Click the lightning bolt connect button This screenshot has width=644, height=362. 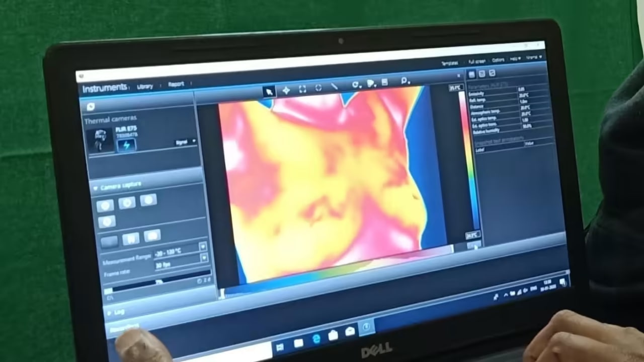click(x=126, y=146)
